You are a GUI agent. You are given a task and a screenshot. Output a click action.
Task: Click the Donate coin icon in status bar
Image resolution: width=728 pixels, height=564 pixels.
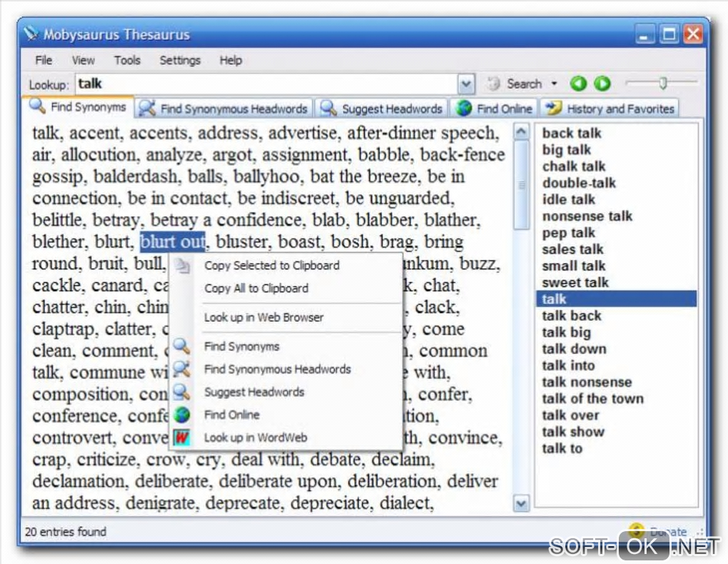point(636,530)
